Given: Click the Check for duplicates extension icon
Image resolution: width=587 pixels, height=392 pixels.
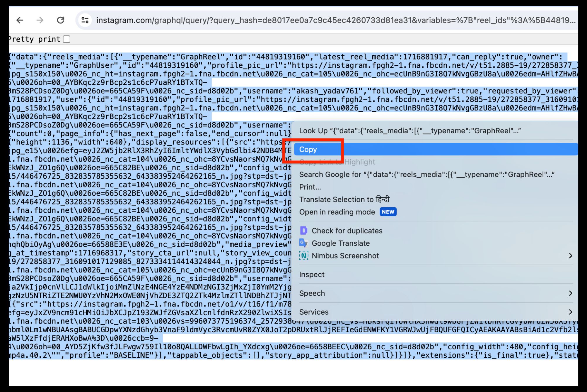Looking at the screenshot, I should [x=303, y=231].
